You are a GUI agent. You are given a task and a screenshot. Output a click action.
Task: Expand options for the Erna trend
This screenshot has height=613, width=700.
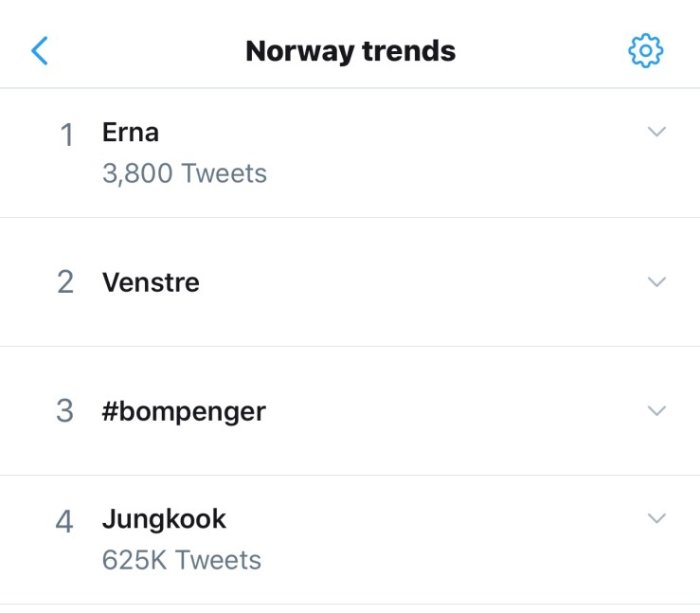coord(656,132)
